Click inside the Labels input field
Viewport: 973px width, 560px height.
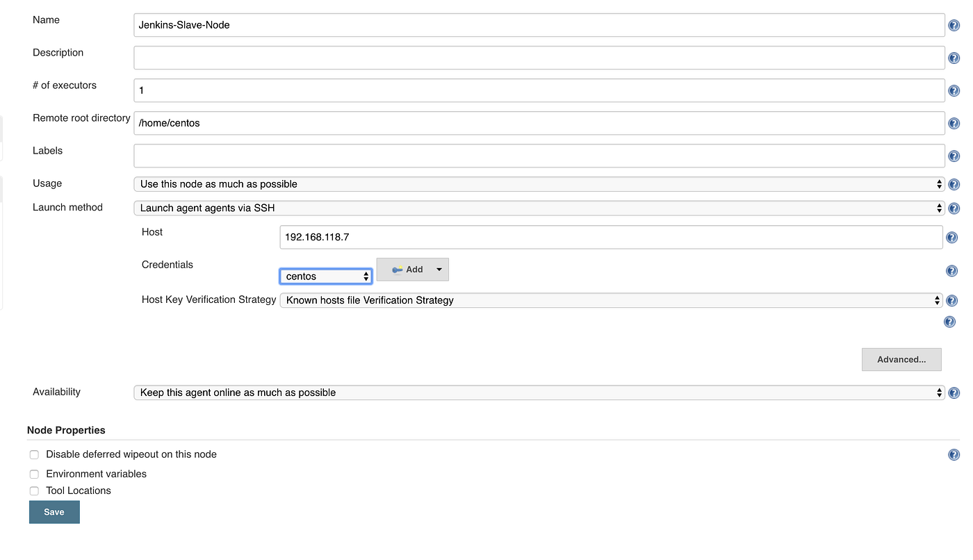point(486,156)
